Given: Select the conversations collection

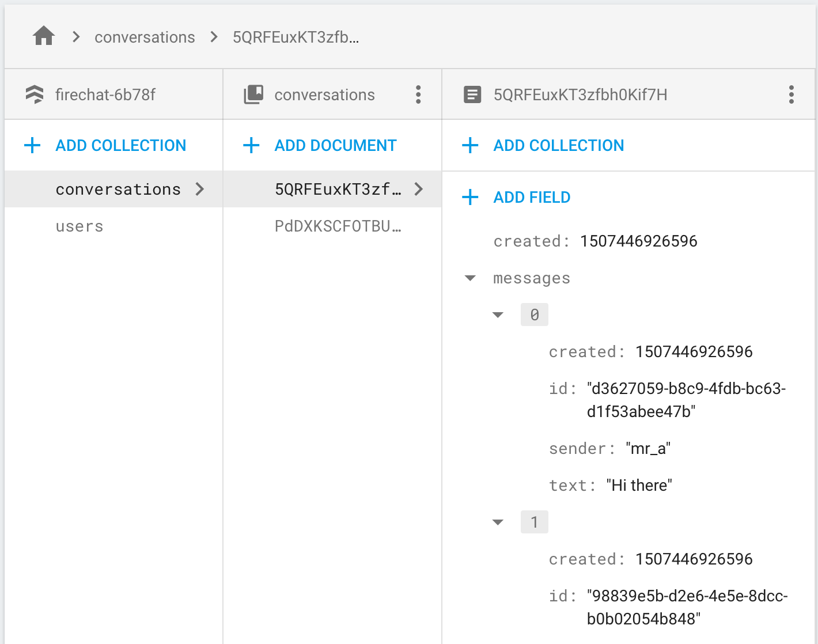Looking at the screenshot, I should pos(113,189).
